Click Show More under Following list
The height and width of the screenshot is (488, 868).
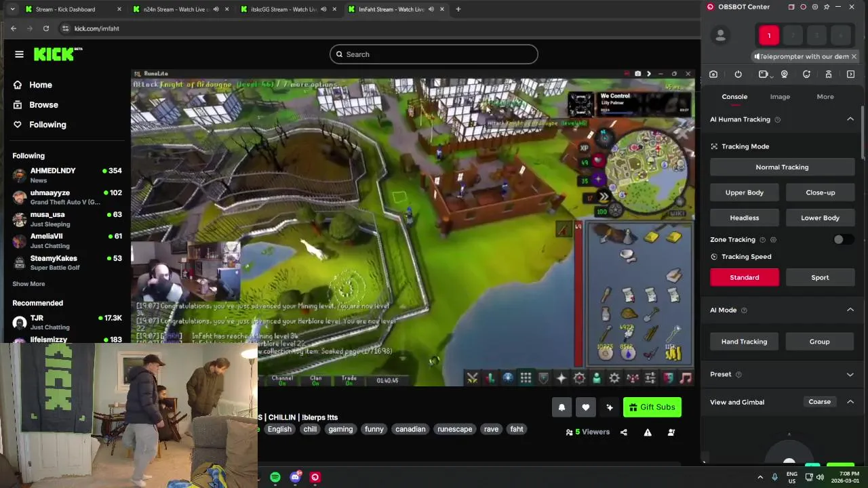click(28, 284)
